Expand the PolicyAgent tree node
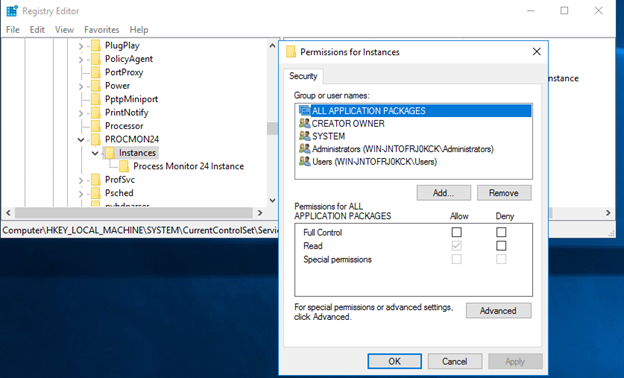Screen dimensions: 624x378 point(81,60)
